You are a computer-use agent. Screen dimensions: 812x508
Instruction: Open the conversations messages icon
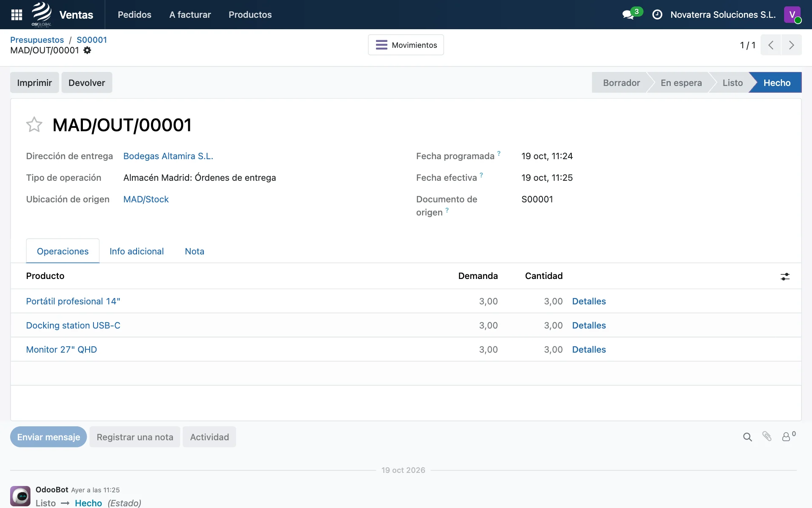point(628,15)
